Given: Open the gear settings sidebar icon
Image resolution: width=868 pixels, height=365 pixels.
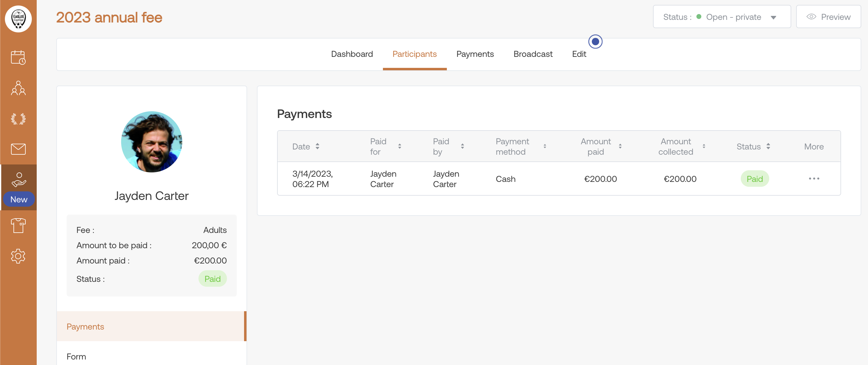Looking at the screenshot, I should (x=18, y=256).
